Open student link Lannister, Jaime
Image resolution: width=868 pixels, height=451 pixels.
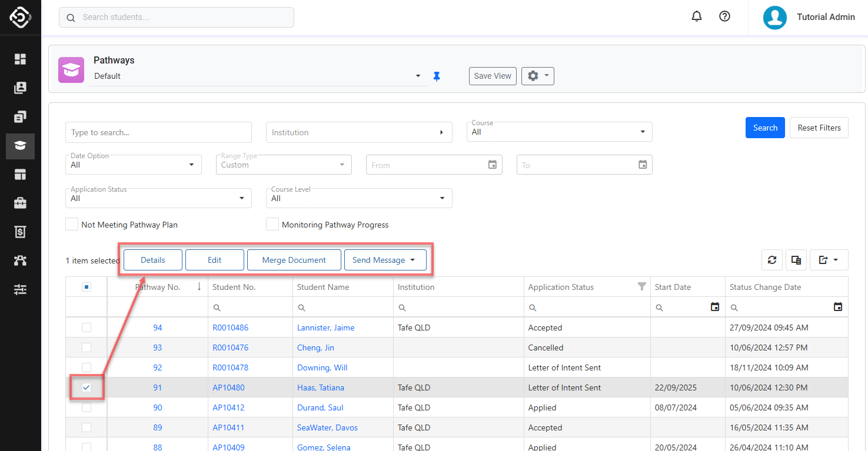tap(325, 328)
